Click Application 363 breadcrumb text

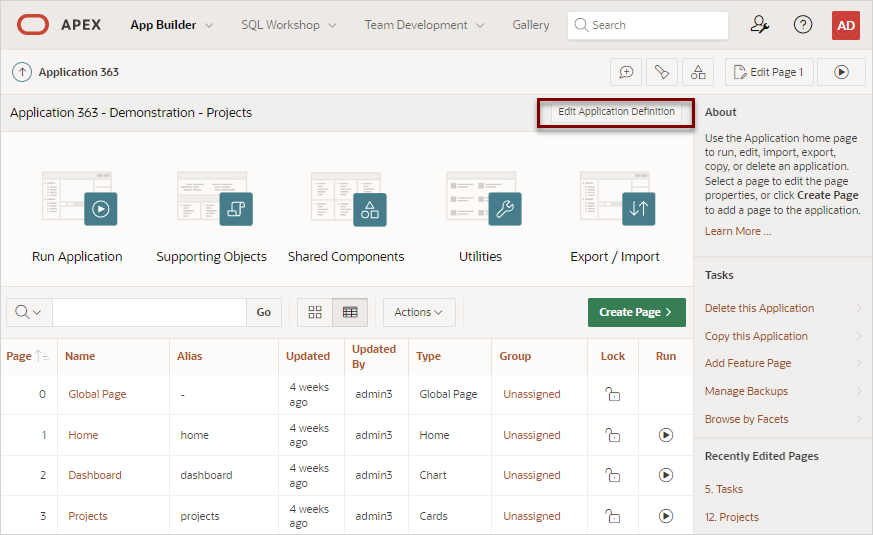point(79,72)
